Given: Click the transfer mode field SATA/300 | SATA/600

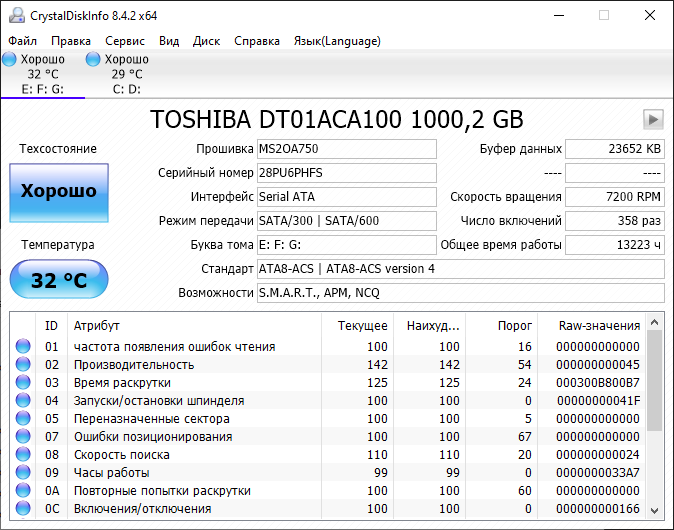Looking at the screenshot, I should [347, 221].
